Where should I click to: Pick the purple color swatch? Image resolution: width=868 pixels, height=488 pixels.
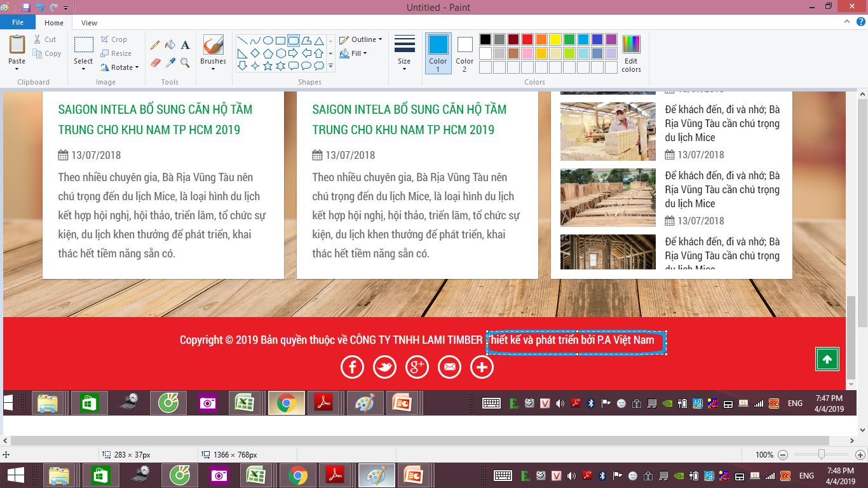pyautogui.click(x=611, y=39)
